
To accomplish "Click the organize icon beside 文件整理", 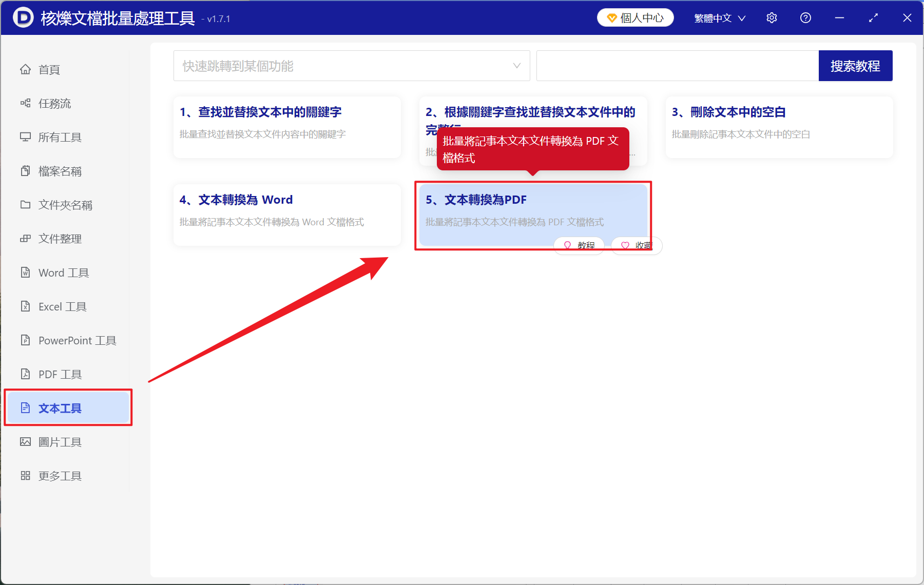I will point(25,239).
